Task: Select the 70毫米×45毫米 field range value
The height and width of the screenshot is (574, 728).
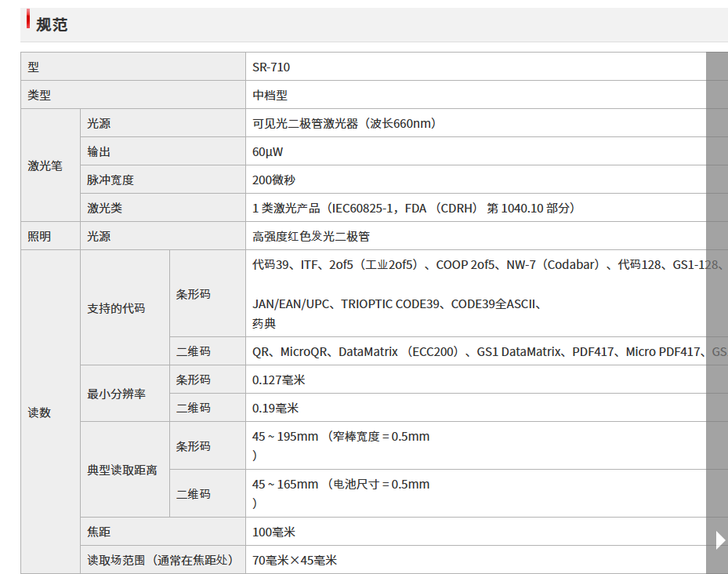Action: [x=295, y=561]
